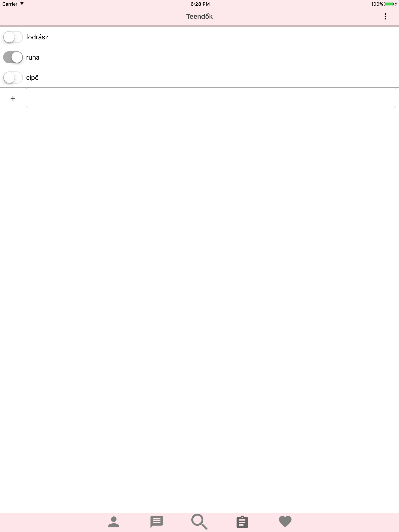Viewport: 399px width, 532px height.
Task: Tap the battery indicator in status bar
Action: pos(389,4)
